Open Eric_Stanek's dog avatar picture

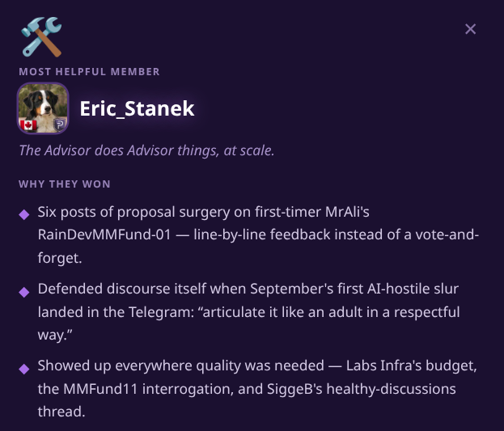43,108
